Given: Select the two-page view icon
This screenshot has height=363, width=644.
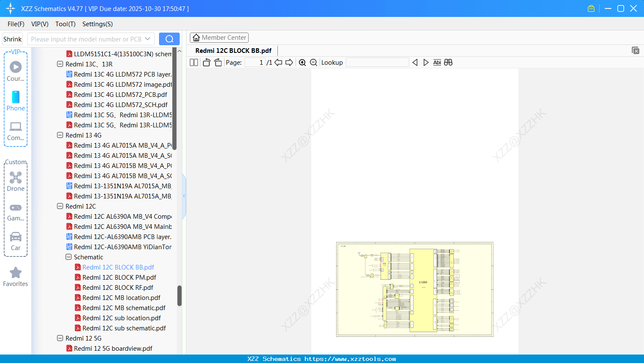Looking at the screenshot, I should coord(193,62).
